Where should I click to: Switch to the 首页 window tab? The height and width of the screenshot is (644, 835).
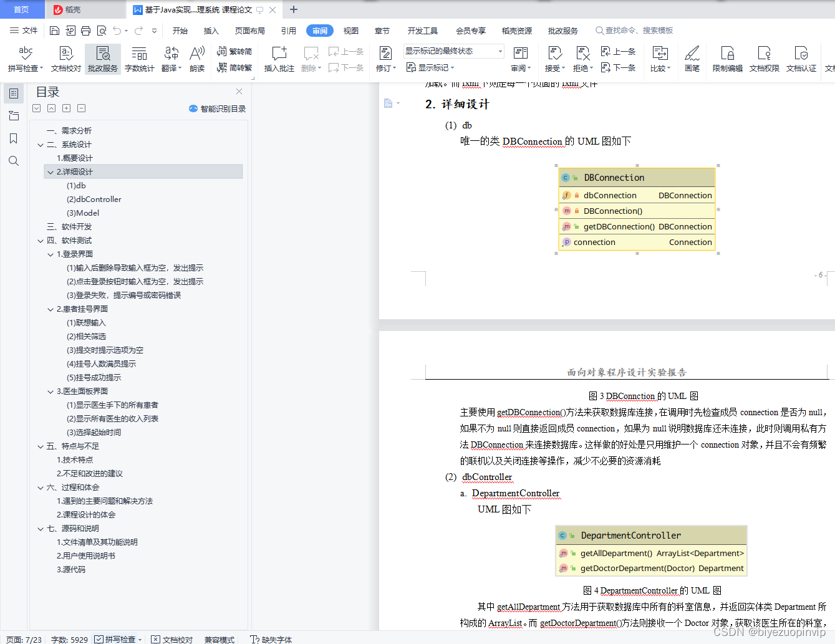[x=22, y=9]
